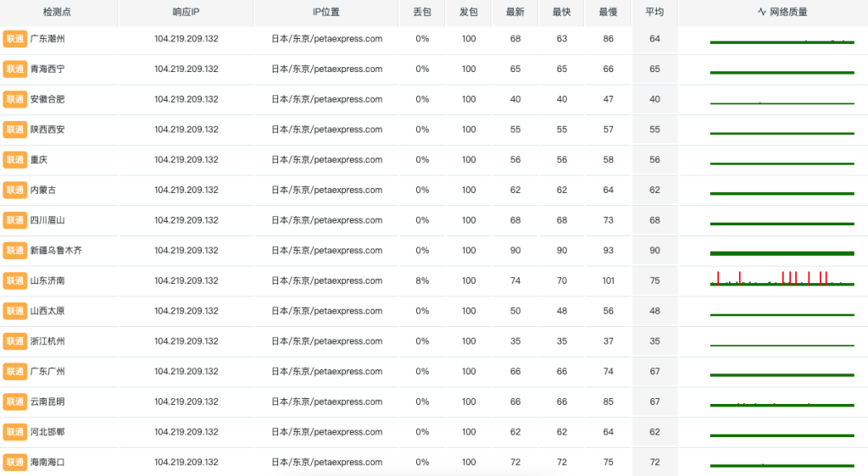Viewport: 868px width, 476px height.
Task: Click the 联通 badge for 海南海口
Action: pyautogui.click(x=15, y=462)
